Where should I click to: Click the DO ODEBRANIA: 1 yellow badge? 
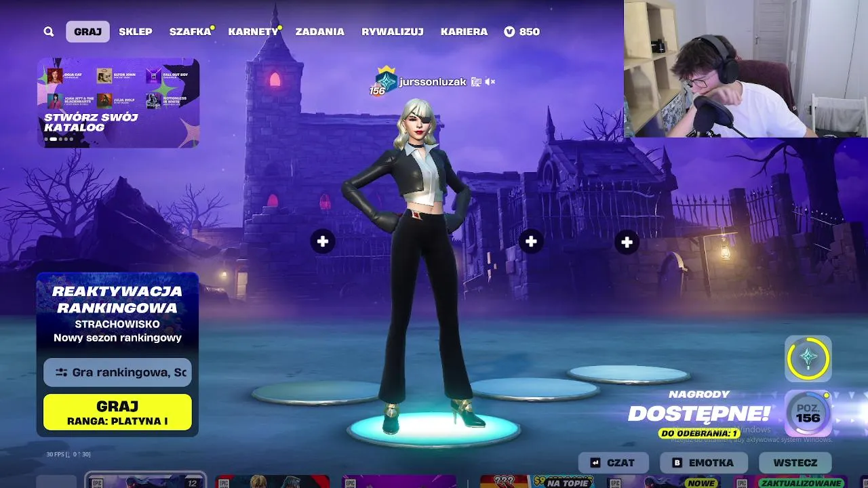[x=699, y=433]
